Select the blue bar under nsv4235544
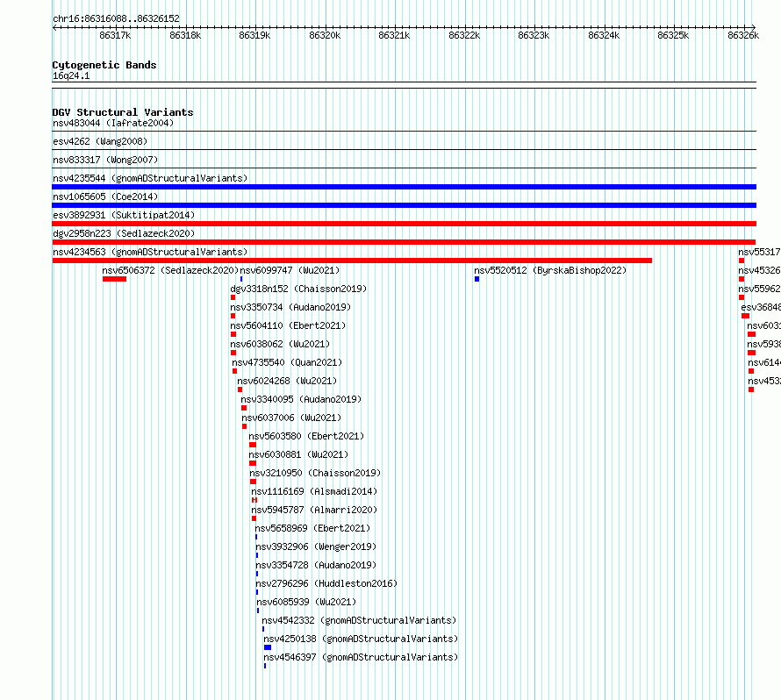Viewport: 781px width, 700px height. pyautogui.click(x=404, y=187)
